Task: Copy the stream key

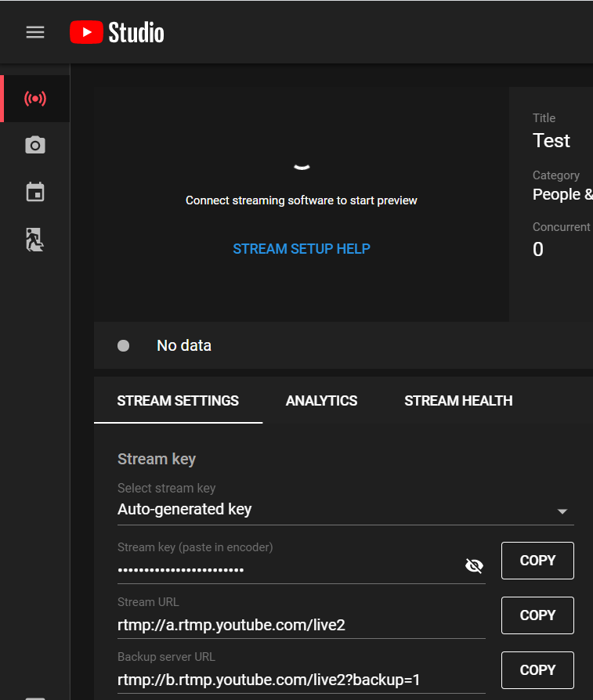Action: (537, 561)
